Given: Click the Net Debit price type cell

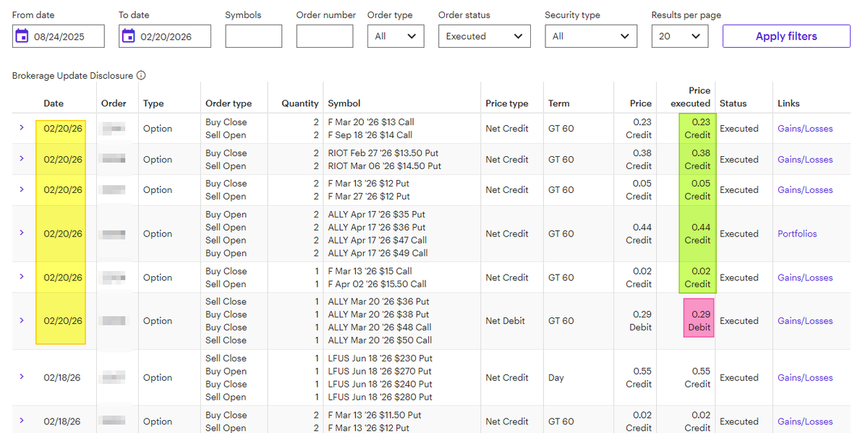Looking at the screenshot, I should 506,321.
